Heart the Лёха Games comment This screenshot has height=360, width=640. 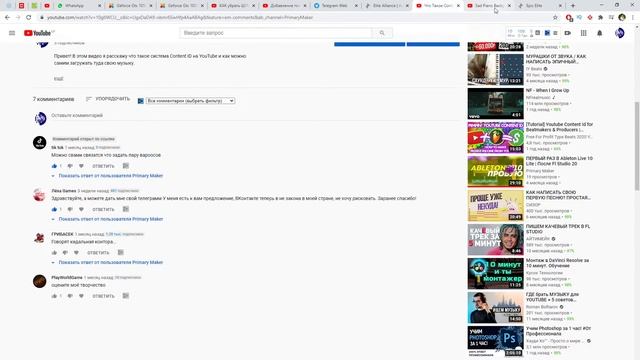[81, 209]
